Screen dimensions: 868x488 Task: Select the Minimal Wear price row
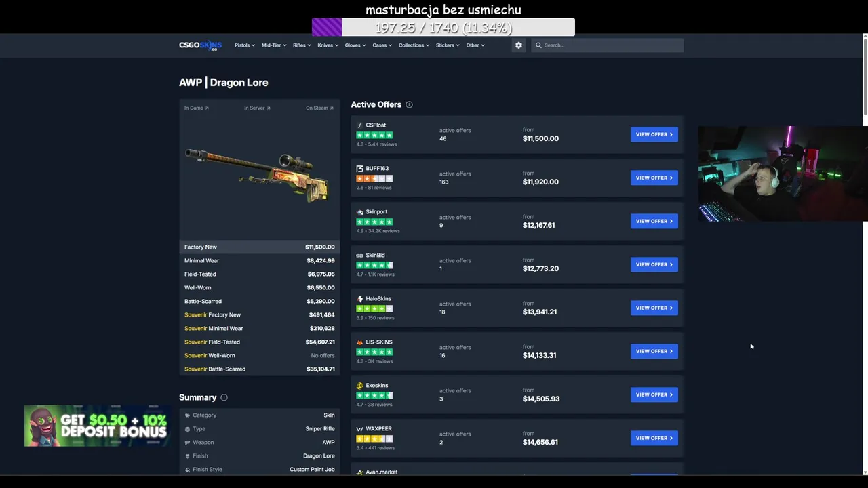(260, 260)
